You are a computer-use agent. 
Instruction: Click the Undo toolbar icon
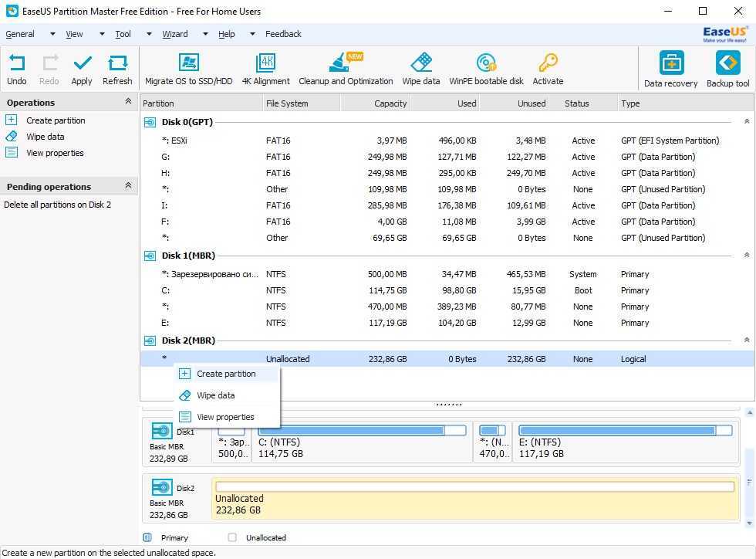(x=16, y=64)
